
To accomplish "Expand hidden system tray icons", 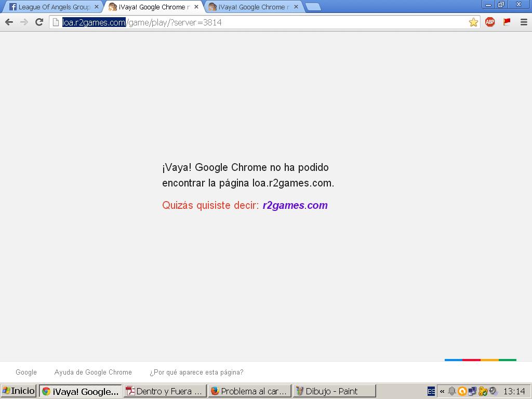I will coord(442,391).
